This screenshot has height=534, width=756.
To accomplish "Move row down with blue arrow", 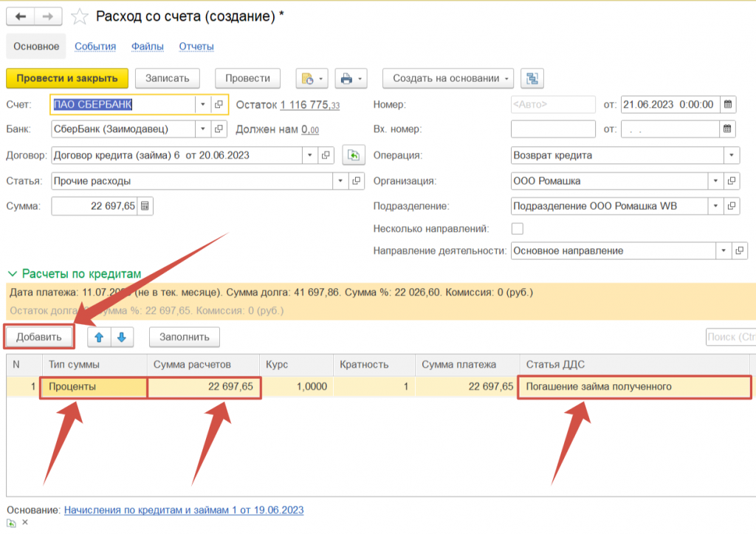I will click(x=122, y=337).
